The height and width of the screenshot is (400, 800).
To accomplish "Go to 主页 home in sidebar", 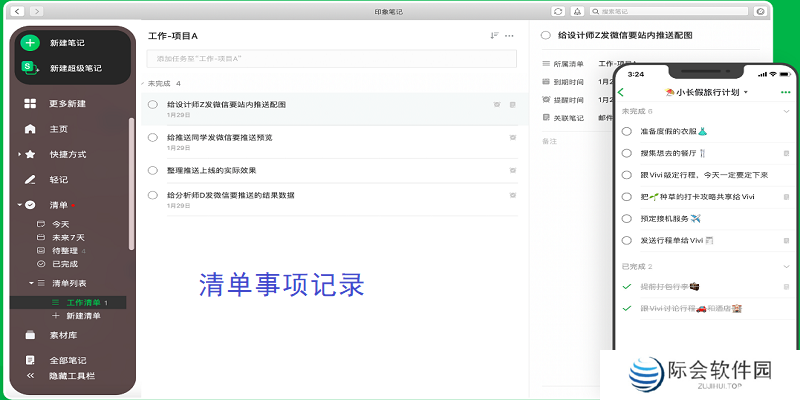I will coord(30,129).
